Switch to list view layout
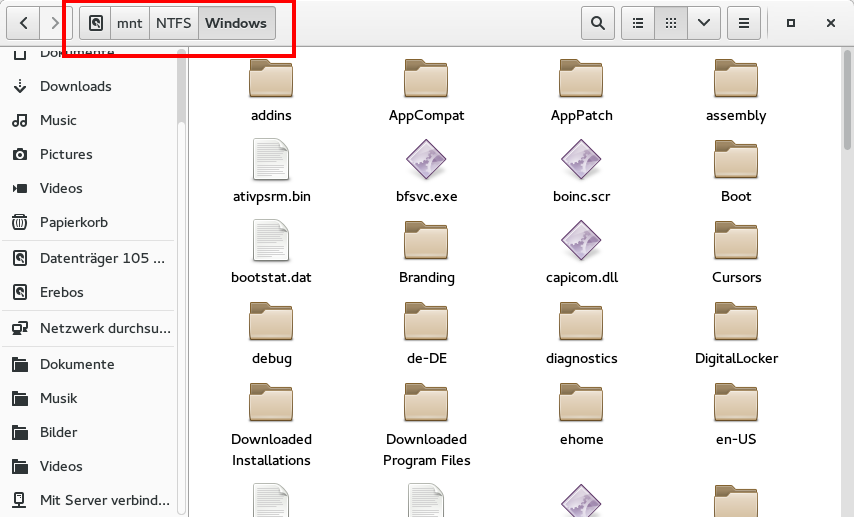The height and width of the screenshot is (517, 854). click(x=638, y=23)
